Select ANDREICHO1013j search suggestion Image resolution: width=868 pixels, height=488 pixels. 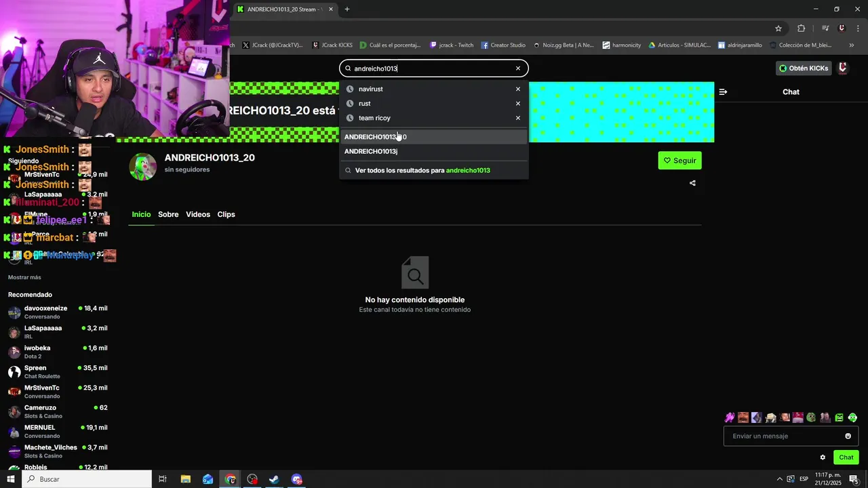click(x=434, y=151)
